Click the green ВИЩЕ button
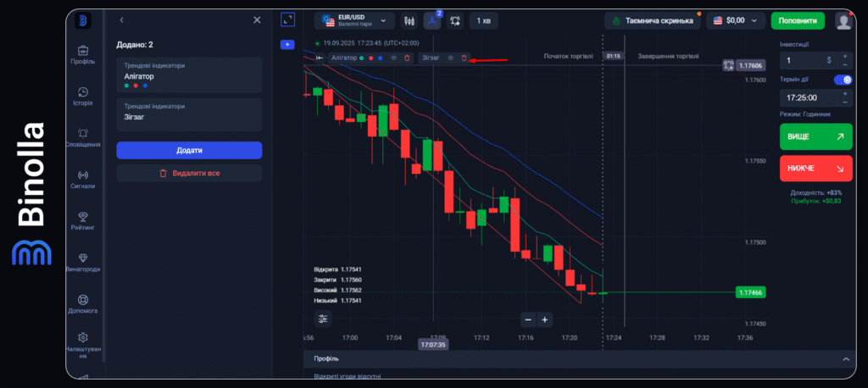The height and width of the screenshot is (388, 868). 816,136
